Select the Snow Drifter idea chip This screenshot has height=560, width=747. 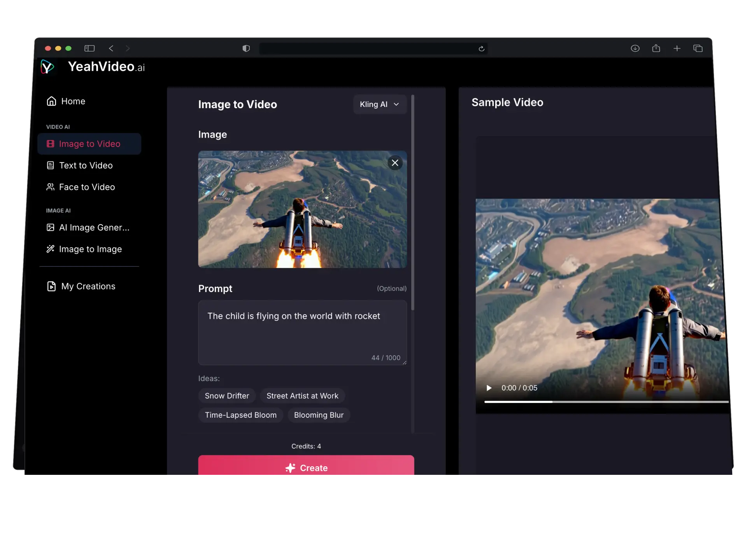point(227,395)
